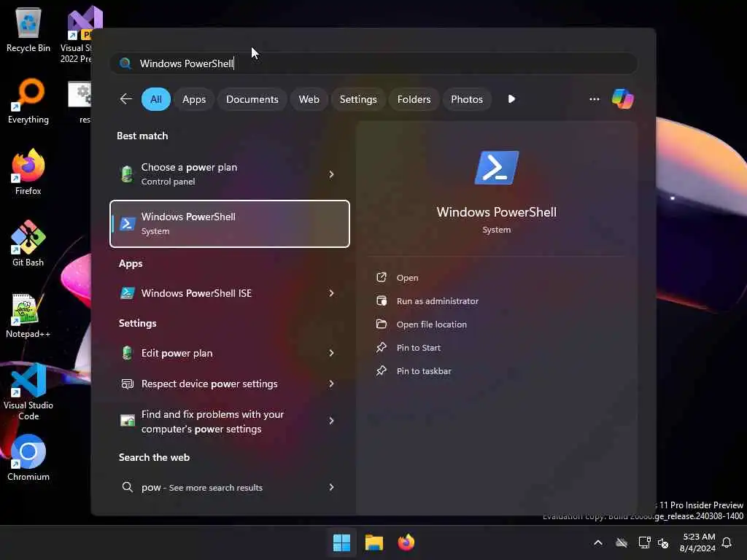Open the Git Bash desktop shortcut
The image size is (747, 560).
click(x=28, y=244)
